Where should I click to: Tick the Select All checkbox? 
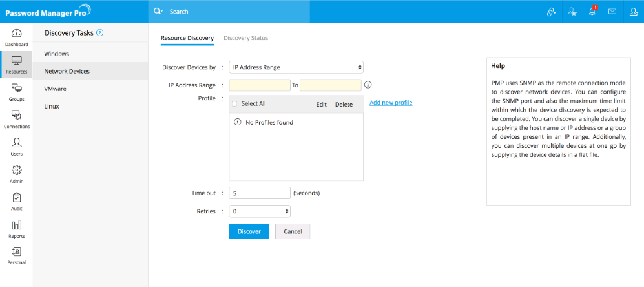click(234, 104)
